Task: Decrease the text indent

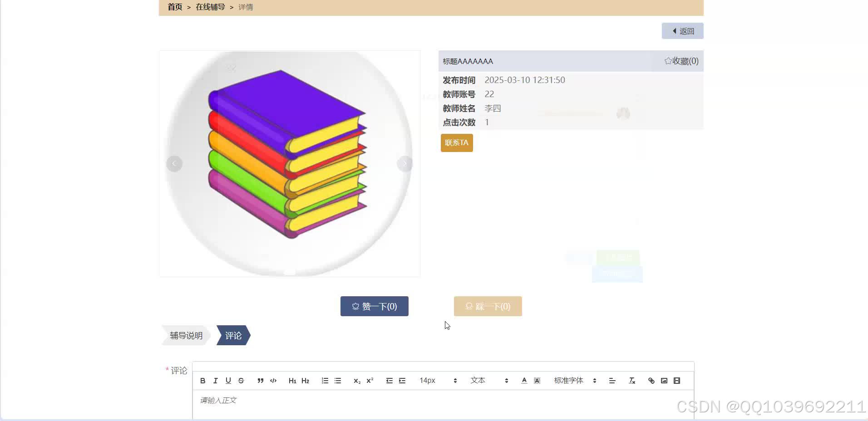Action: [x=390, y=381]
